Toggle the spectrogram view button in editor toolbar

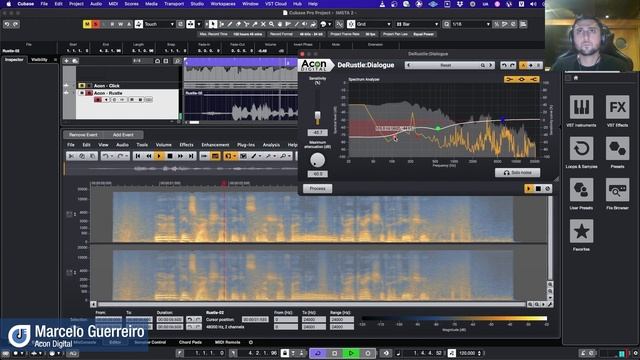pos(215,156)
